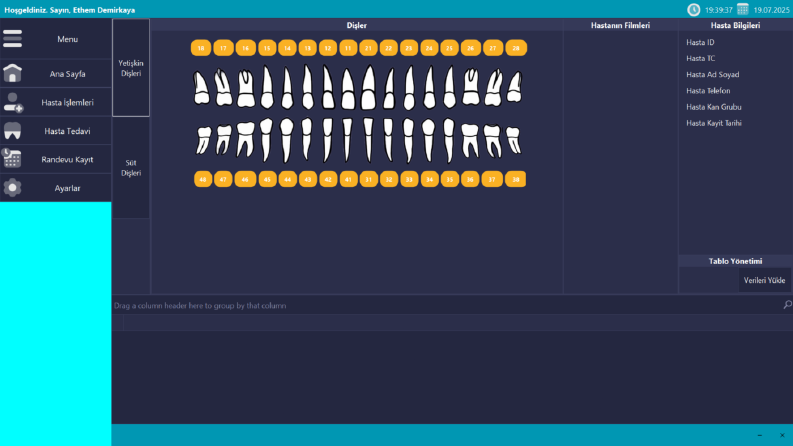The image size is (793, 446).
Task: Select the upper tooth image for 18
Action: pyautogui.click(x=201, y=88)
